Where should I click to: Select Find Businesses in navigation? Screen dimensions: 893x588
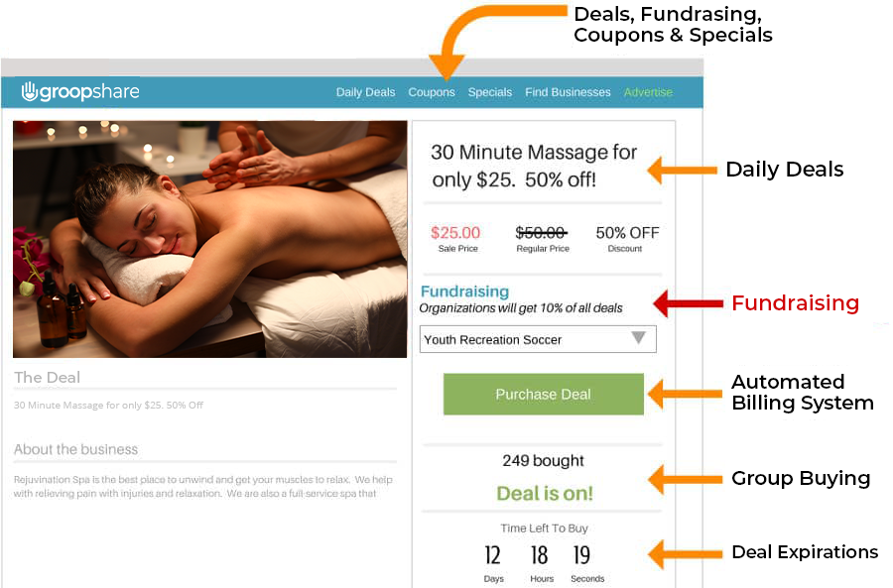point(568,92)
